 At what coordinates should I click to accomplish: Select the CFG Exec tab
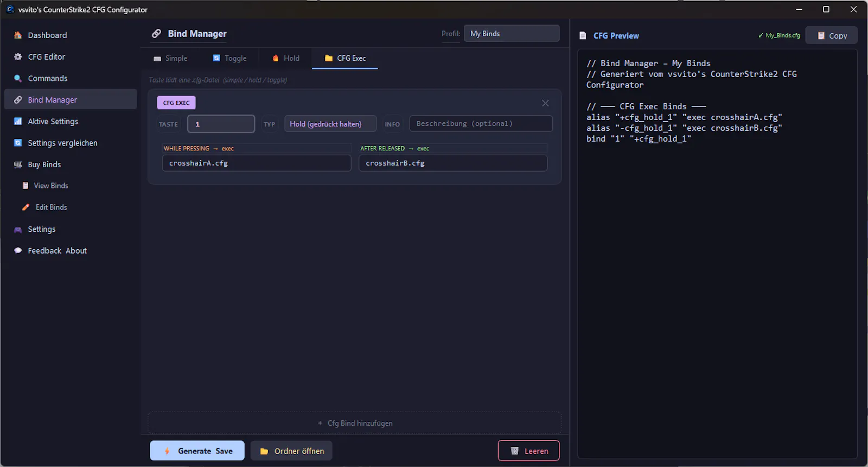tap(345, 58)
